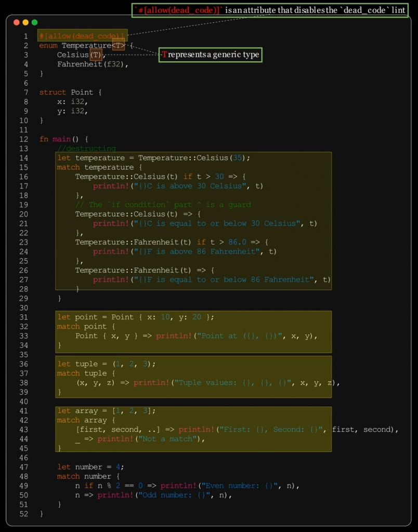Image resolution: width=418 pixels, height=532 pixels.
Task: Click the dead_code lint annotation box
Action: click(x=269, y=10)
